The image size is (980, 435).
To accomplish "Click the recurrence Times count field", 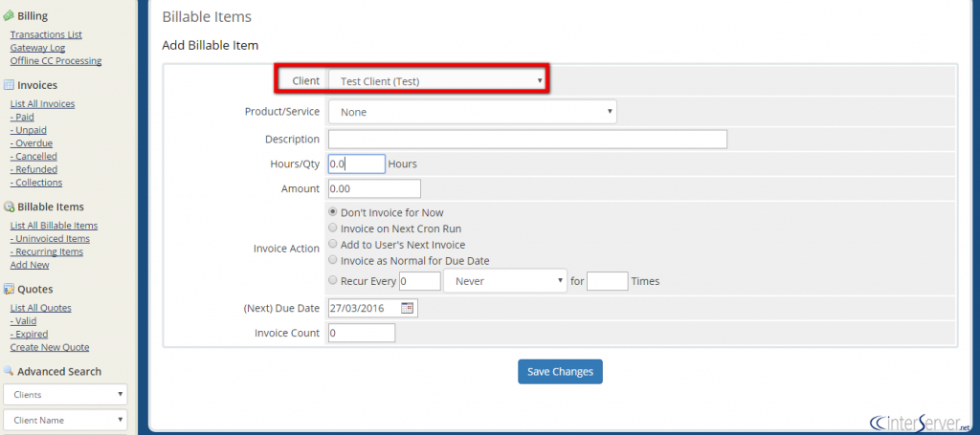I will coord(608,281).
